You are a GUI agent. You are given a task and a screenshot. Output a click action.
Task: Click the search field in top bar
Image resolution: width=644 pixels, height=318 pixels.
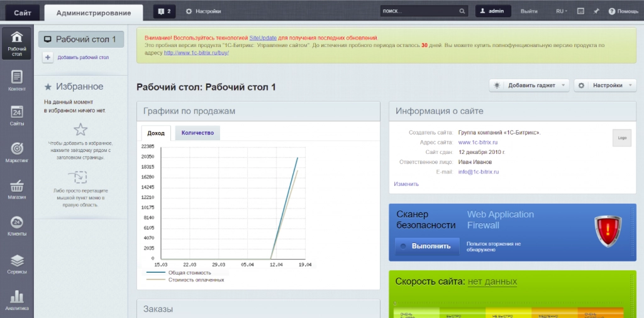pyautogui.click(x=419, y=11)
